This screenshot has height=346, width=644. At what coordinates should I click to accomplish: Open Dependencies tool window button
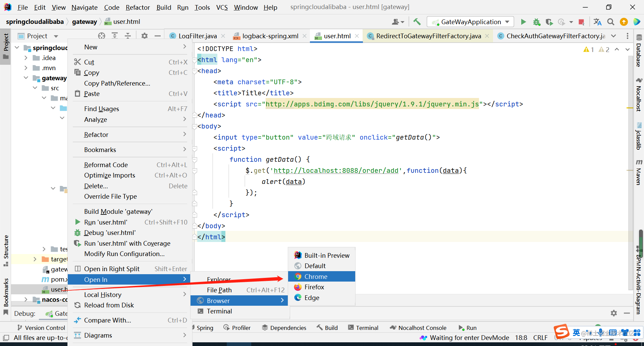[284, 328]
